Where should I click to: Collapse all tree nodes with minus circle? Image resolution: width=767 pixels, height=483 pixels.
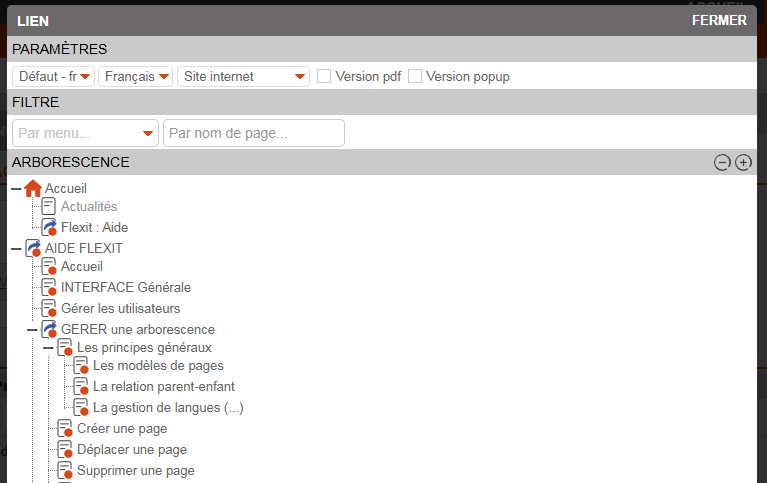point(722,163)
